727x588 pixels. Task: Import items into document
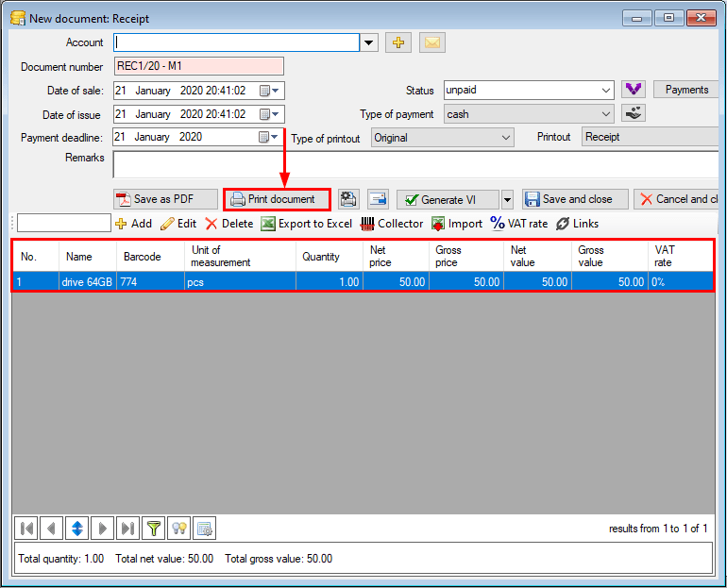point(457,224)
